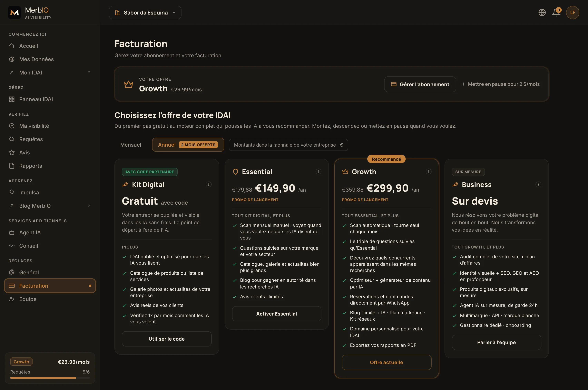Open the Avis section
This screenshot has width=588, height=390.
coord(50,152)
